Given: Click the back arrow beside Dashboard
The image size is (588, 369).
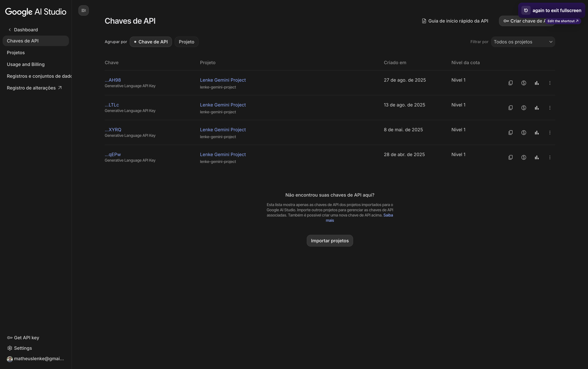Looking at the screenshot, I should (x=9, y=30).
